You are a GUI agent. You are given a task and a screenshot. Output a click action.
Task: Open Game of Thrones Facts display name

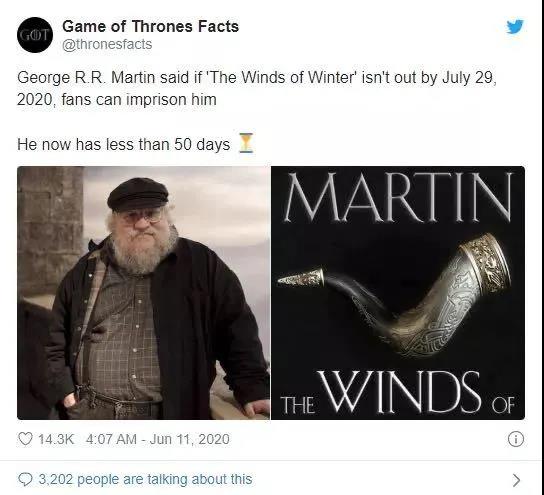click(151, 26)
